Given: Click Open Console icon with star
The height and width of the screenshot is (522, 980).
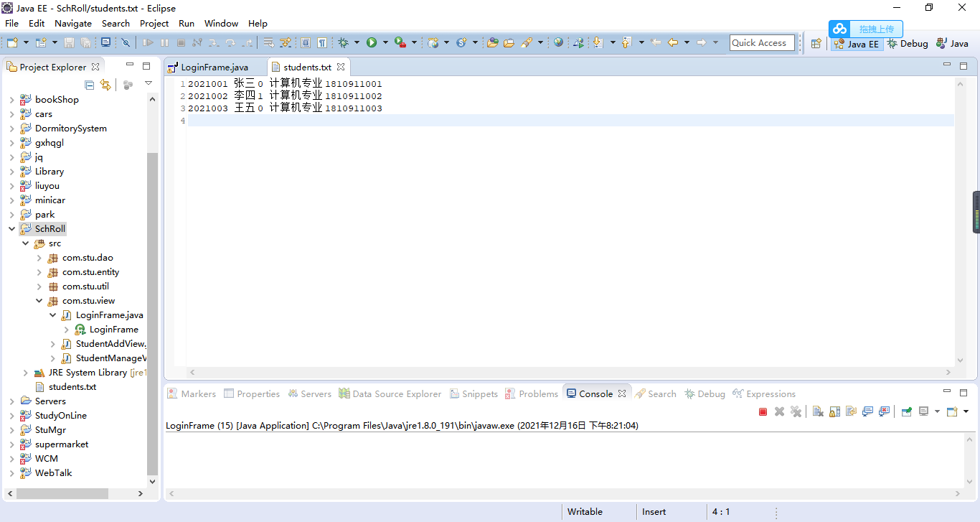Looking at the screenshot, I should click(952, 411).
